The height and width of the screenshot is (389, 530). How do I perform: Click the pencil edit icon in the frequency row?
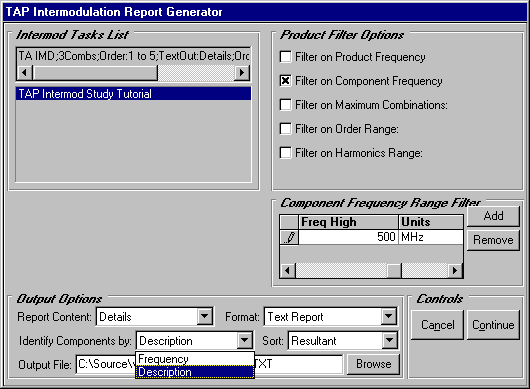(289, 237)
